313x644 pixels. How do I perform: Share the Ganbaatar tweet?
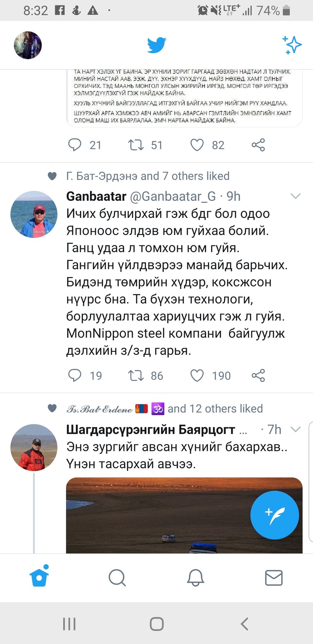tap(258, 375)
